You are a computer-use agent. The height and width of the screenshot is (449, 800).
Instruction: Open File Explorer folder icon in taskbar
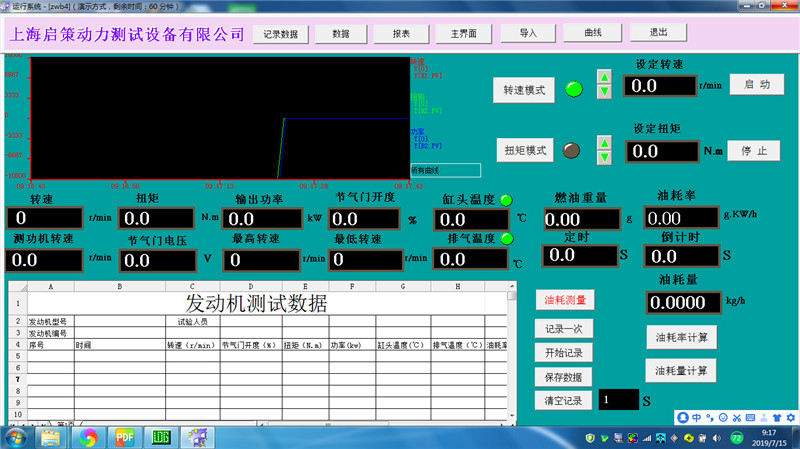[x=54, y=437]
